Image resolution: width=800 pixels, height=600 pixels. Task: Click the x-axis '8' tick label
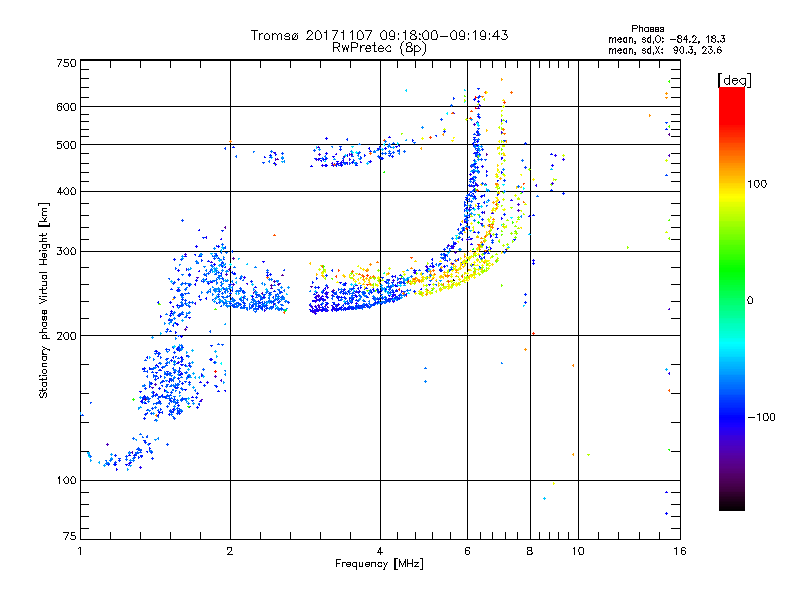coord(530,551)
